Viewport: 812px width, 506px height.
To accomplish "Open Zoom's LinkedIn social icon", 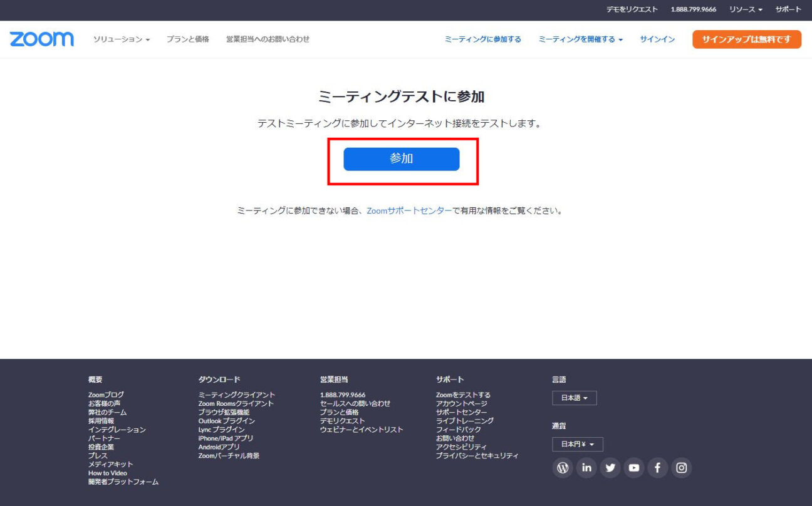I will click(x=586, y=468).
